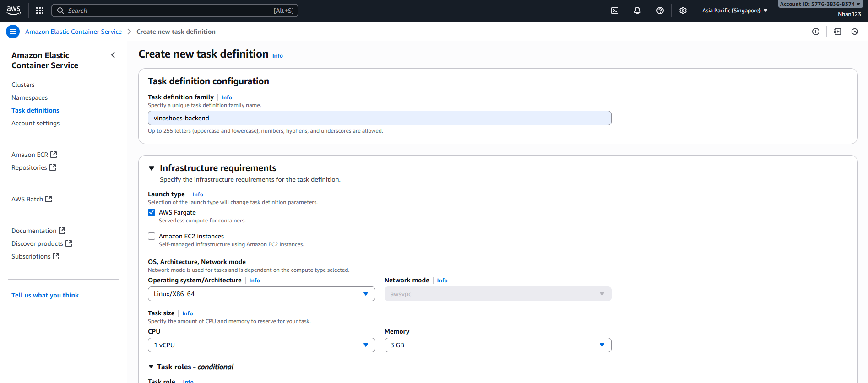Open Info next to Operating system/Architecture
The image size is (868, 383).
pyautogui.click(x=255, y=281)
